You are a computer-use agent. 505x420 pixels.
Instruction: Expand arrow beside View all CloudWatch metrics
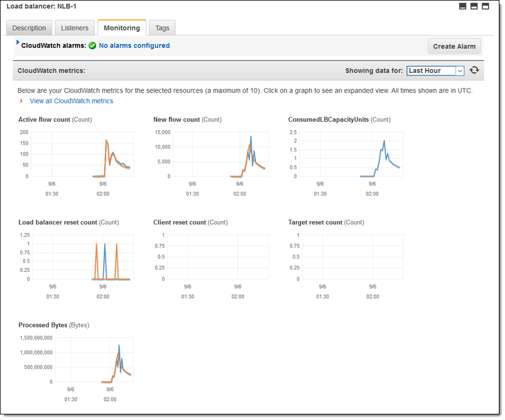tap(21, 101)
